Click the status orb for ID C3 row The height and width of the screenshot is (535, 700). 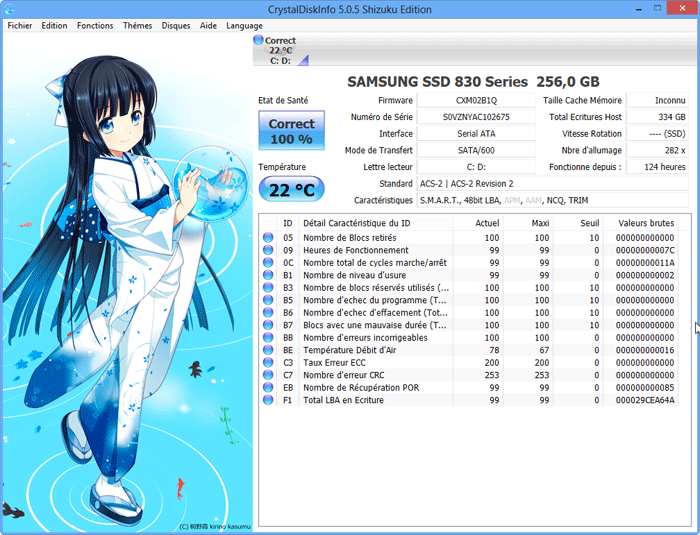pyautogui.click(x=268, y=362)
